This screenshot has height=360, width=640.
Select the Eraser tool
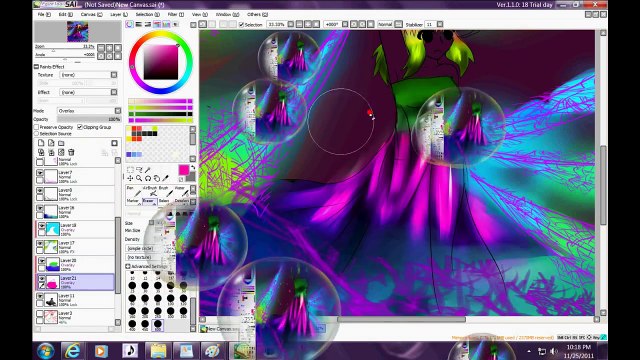(x=149, y=201)
